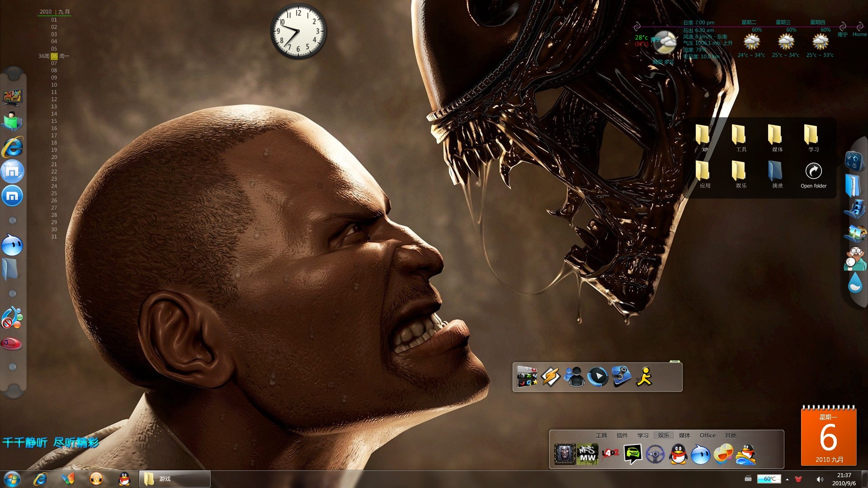Click the 南宁 city link in weather widget
Image resolution: width=868 pixels, height=488 pixels.
pyautogui.click(x=842, y=34)
